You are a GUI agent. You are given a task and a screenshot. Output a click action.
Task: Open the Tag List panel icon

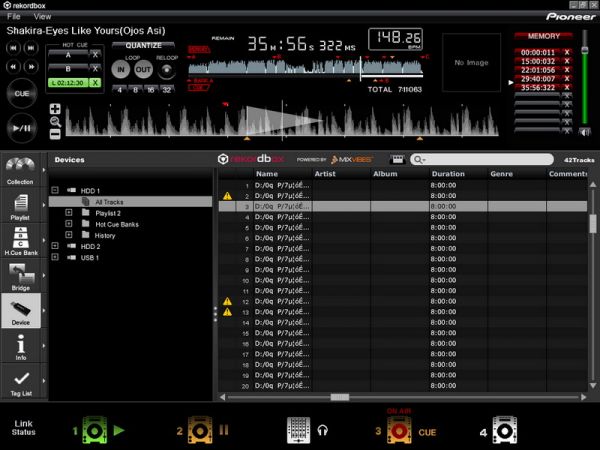[21, 382]
